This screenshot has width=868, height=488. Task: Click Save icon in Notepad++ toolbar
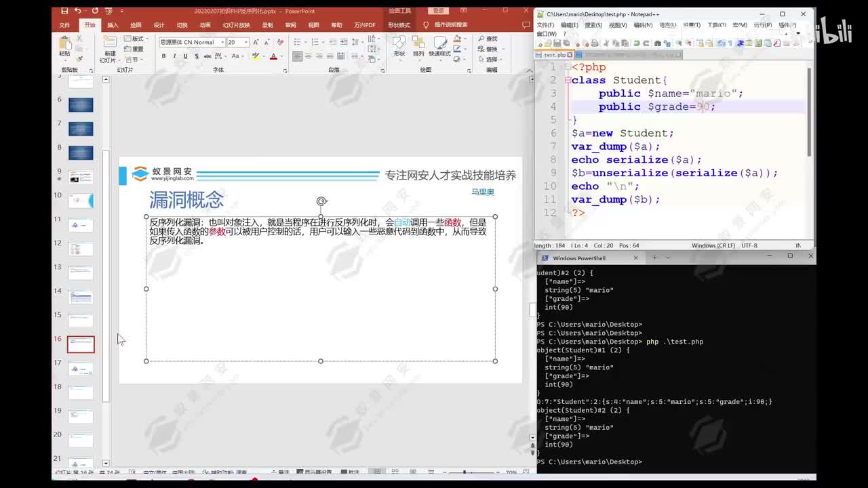[557, 43]
